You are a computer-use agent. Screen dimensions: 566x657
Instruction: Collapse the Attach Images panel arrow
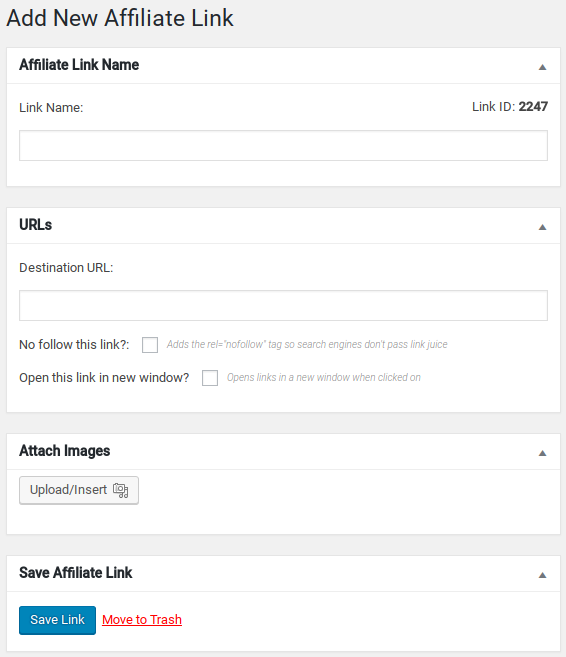542,453
